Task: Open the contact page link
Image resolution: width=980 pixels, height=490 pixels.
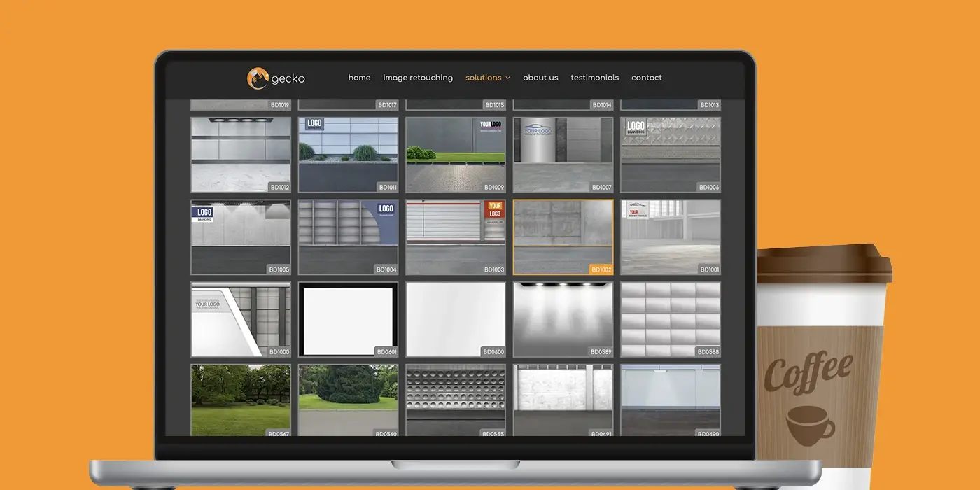Action: click(x=647, y=78)
